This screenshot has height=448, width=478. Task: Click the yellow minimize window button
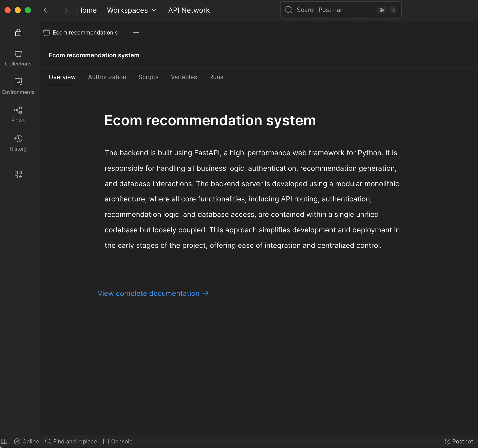[x=18, y=10]
